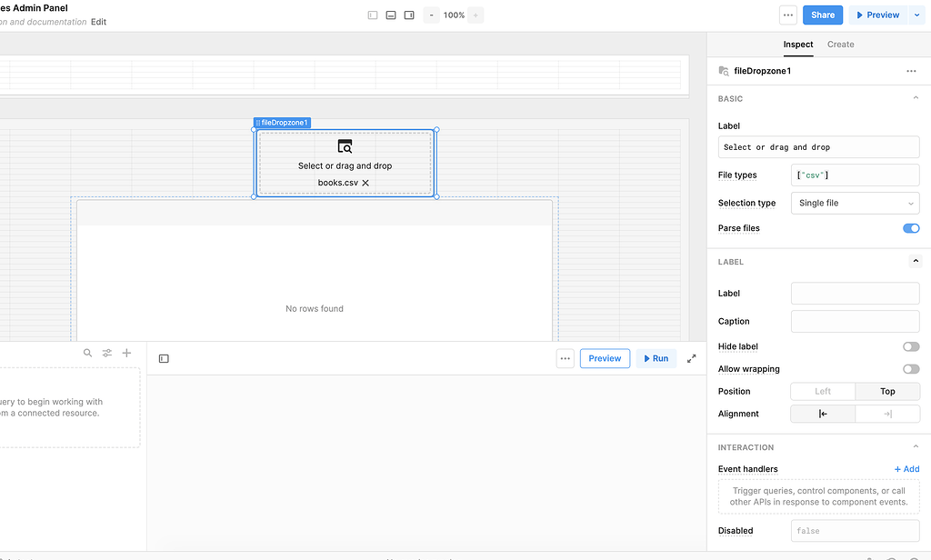Open query filter settings icon
This screenshot has height=560, width=931.
[x=107, y=353]
